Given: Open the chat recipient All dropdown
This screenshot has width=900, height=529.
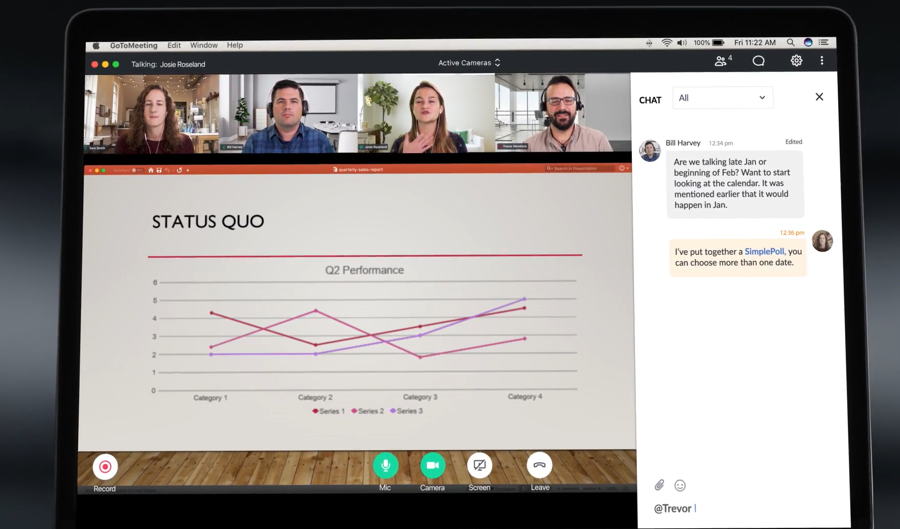Looking at the screenshot, I should [722, 98].
